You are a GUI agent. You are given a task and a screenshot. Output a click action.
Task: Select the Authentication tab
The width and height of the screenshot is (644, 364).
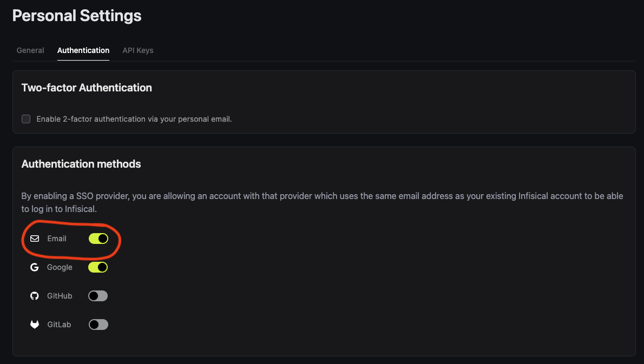[83, 50]
